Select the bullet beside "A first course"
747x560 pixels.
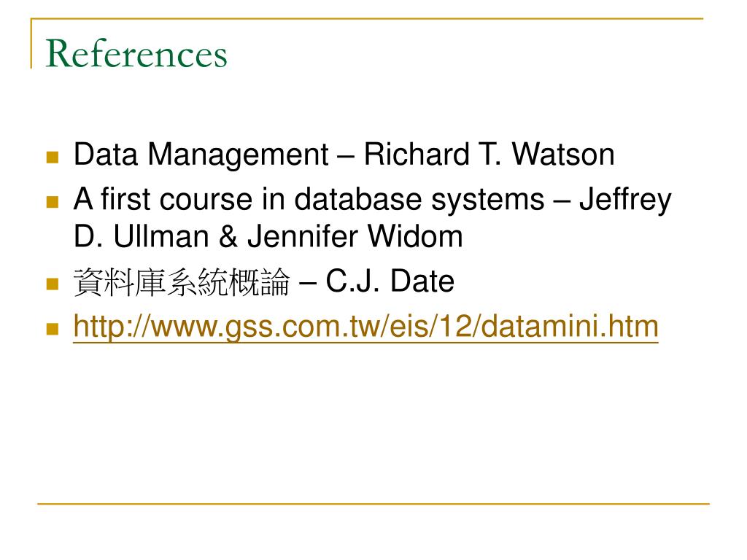tap(53, 201)
